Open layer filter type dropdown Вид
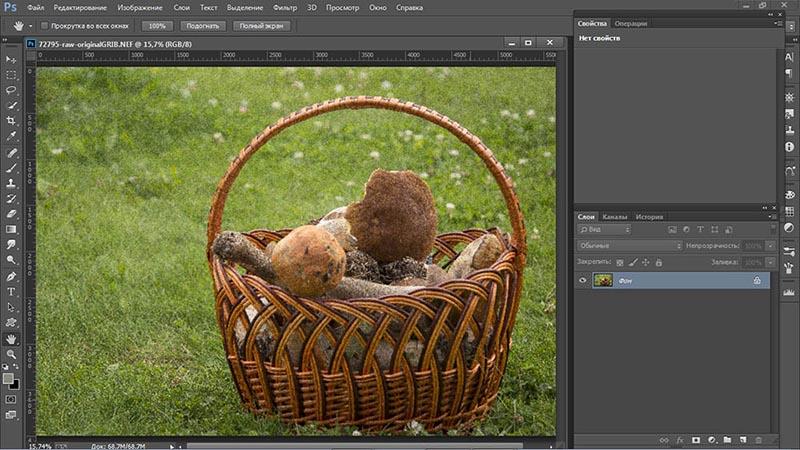 604,230
